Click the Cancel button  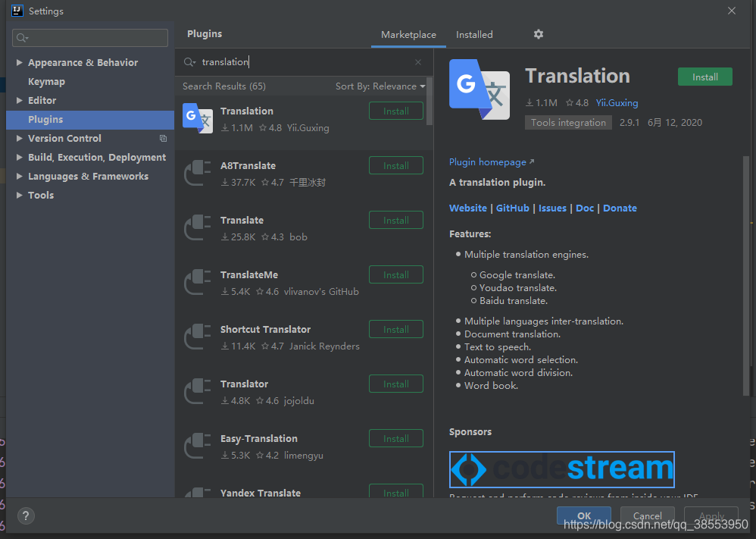point(647,515)
